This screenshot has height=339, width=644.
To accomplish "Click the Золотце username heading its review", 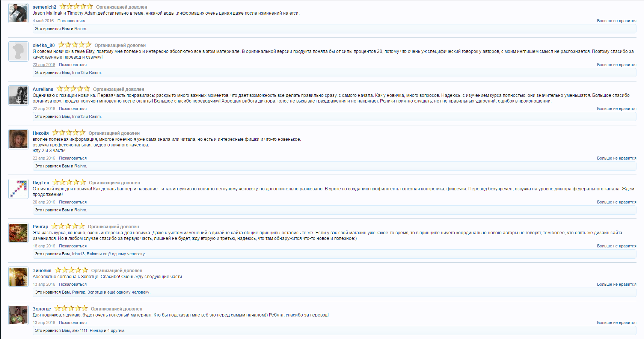I will (x=42, y=309).
